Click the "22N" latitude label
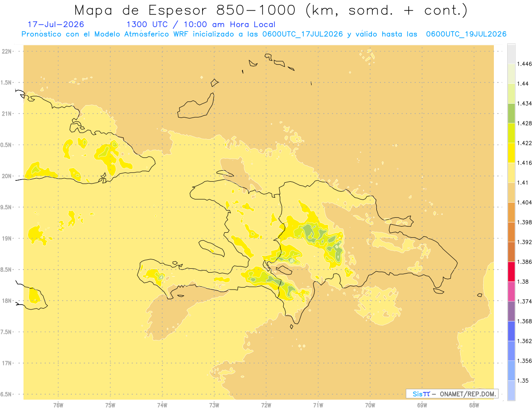 tap(7, 51)
